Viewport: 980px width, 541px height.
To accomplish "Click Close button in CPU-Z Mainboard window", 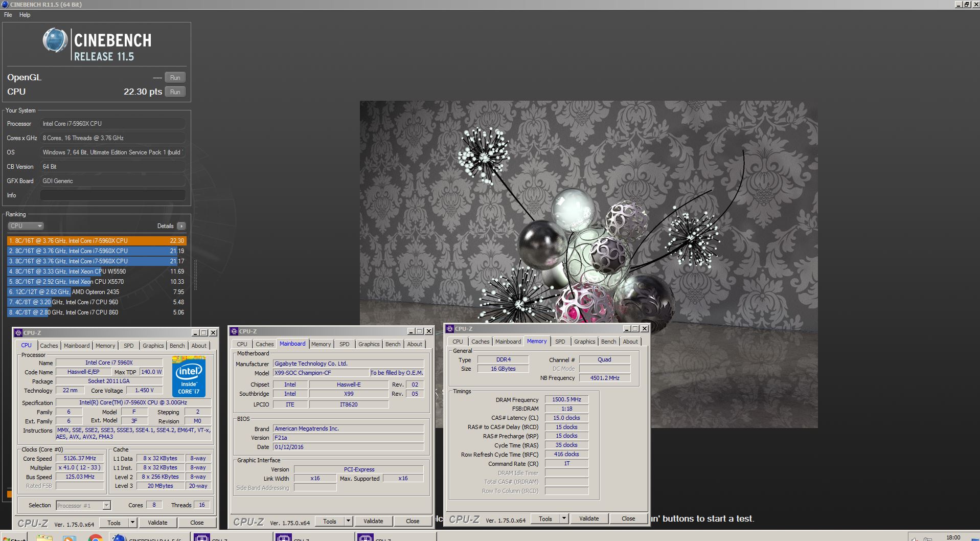I will tap(413, 521).
